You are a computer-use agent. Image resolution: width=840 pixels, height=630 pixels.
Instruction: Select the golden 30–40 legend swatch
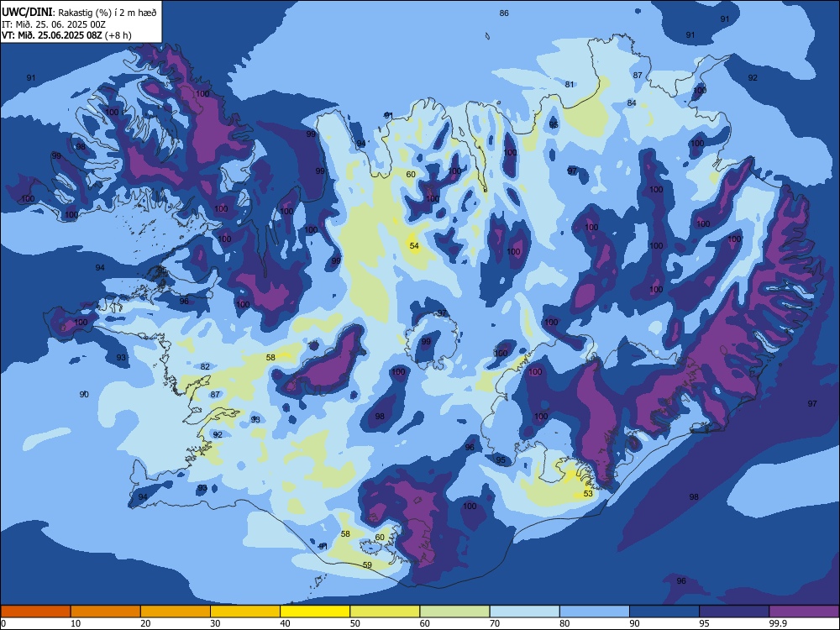tap(245, 612)
